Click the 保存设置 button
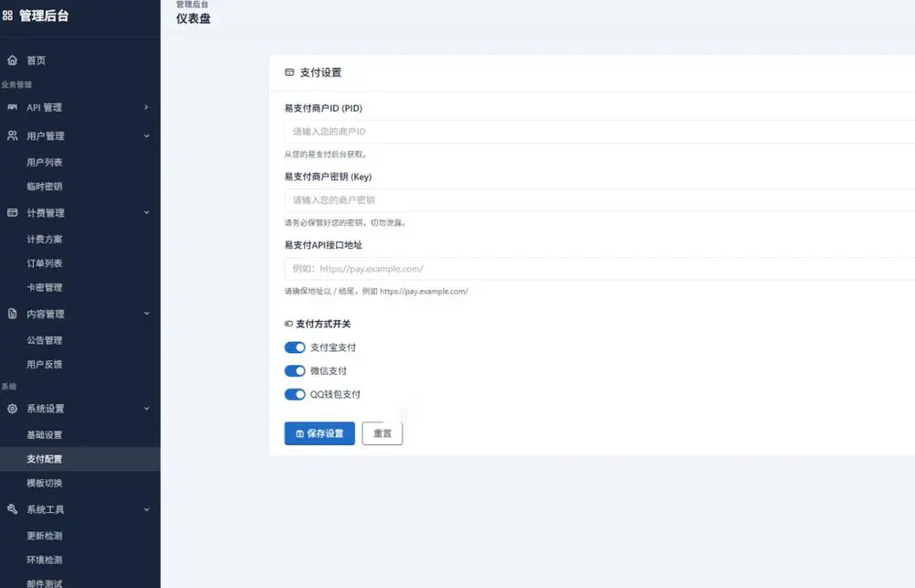The width and height of the screenshot is (915, 588). pyautogui.click(x=319, y=433)
